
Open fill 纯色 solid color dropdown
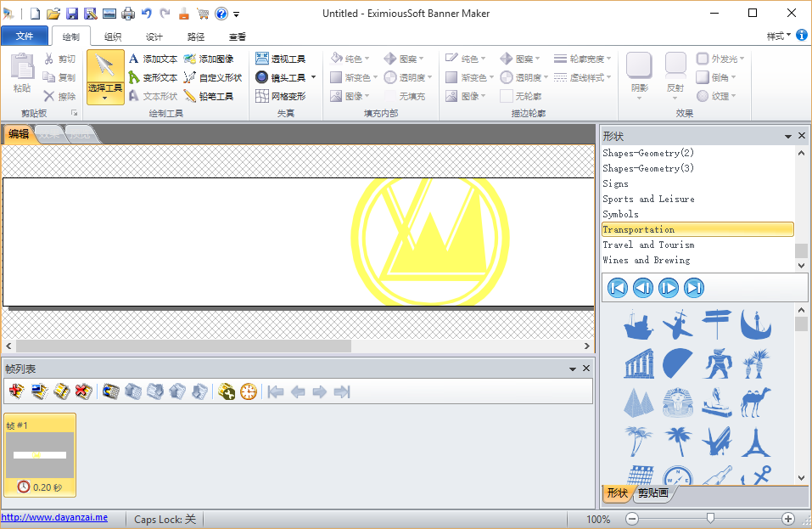[350, 59]
